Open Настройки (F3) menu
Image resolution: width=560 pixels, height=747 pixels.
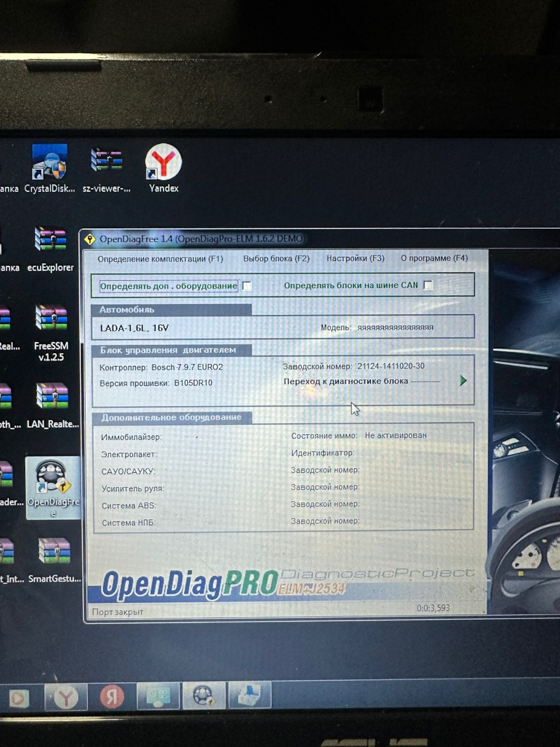click(x=355, y=258)
